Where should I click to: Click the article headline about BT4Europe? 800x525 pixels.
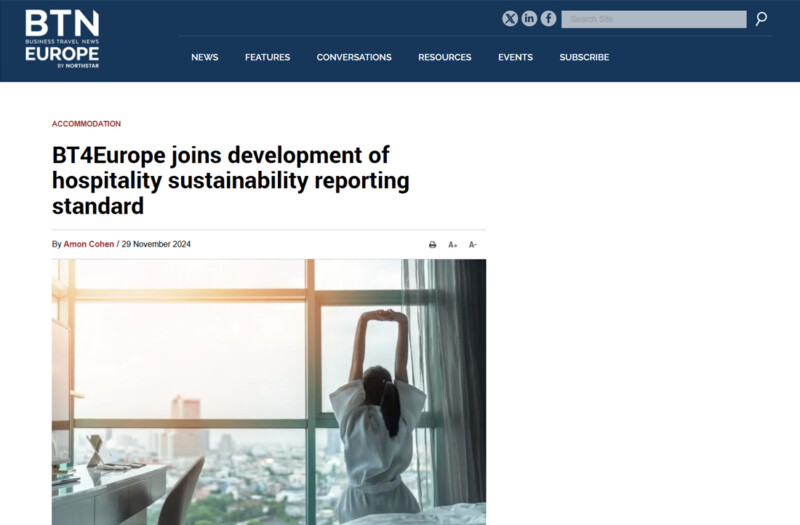click(x=231, y=181)
